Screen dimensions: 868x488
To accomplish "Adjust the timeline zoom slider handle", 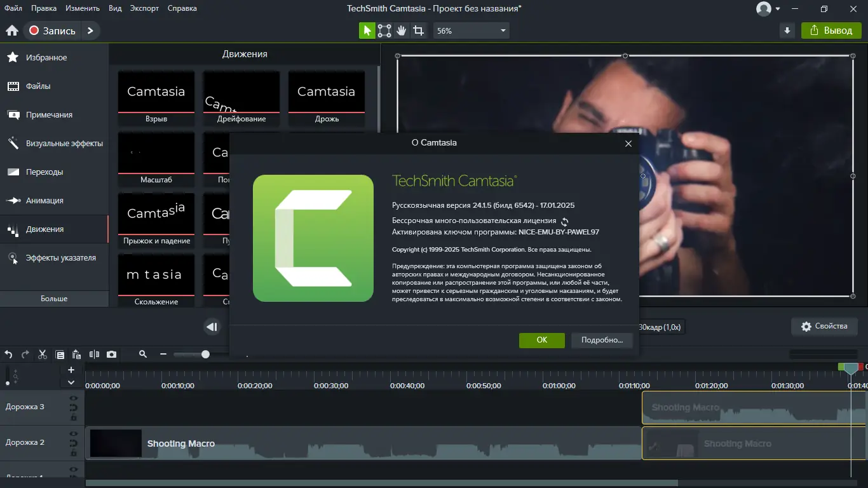I will 205,355.
